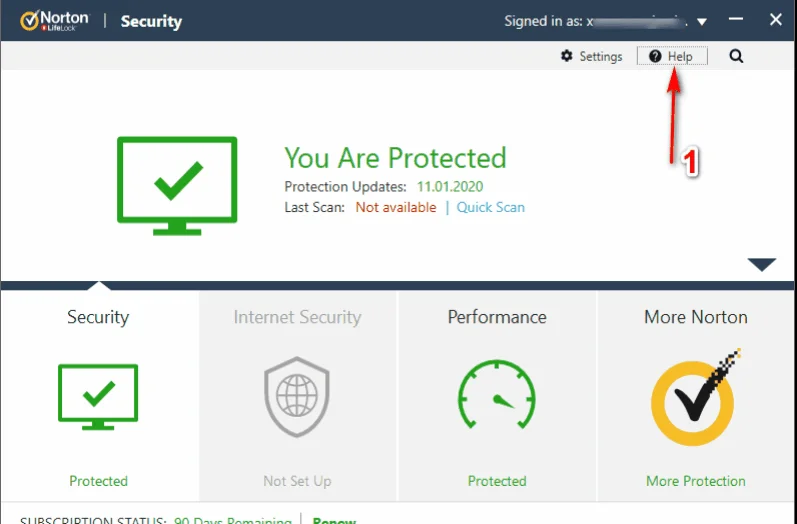
Task: Click the Norton LifeLock logo icon
Action: (x=30, y=20)
